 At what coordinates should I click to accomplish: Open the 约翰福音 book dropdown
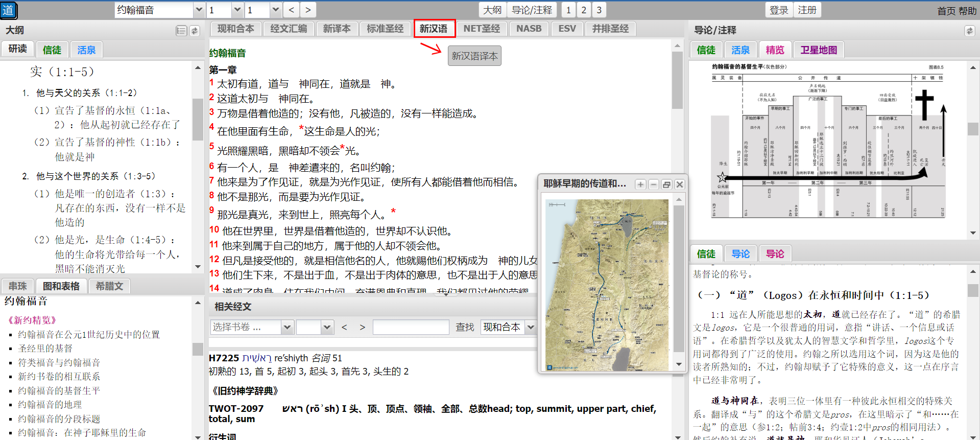(199, 10)
